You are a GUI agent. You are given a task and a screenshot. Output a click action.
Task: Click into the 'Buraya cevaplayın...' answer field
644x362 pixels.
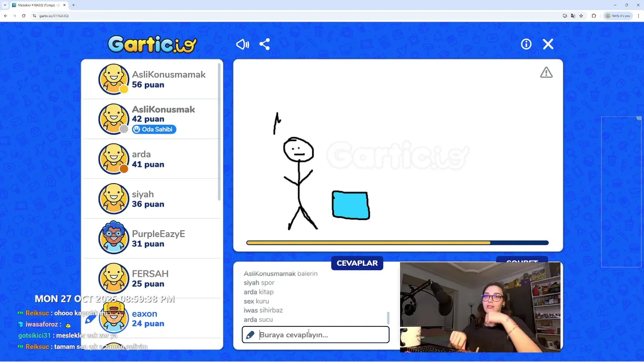click(315, 335)
